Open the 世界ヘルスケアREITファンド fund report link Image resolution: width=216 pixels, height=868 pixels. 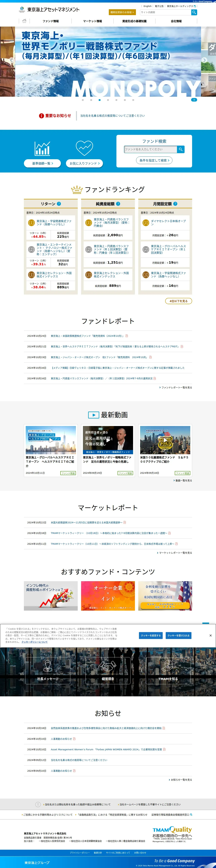tap(115, 346)
